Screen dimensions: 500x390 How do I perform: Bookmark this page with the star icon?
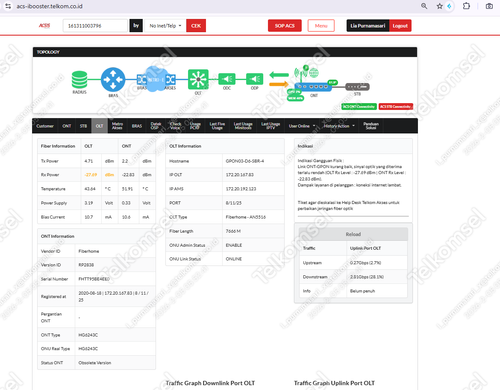[x=440, y=6]
